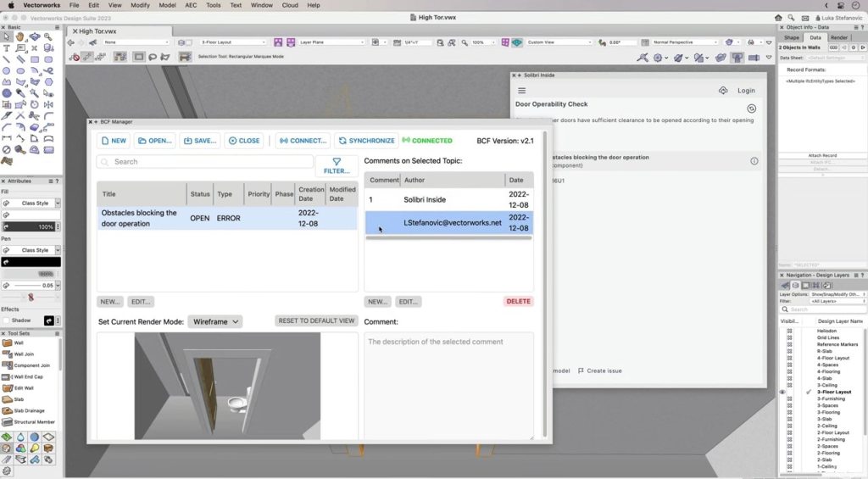Click the BCF Manager search field
Screen dimensions: 868x479
coord(203,161)
